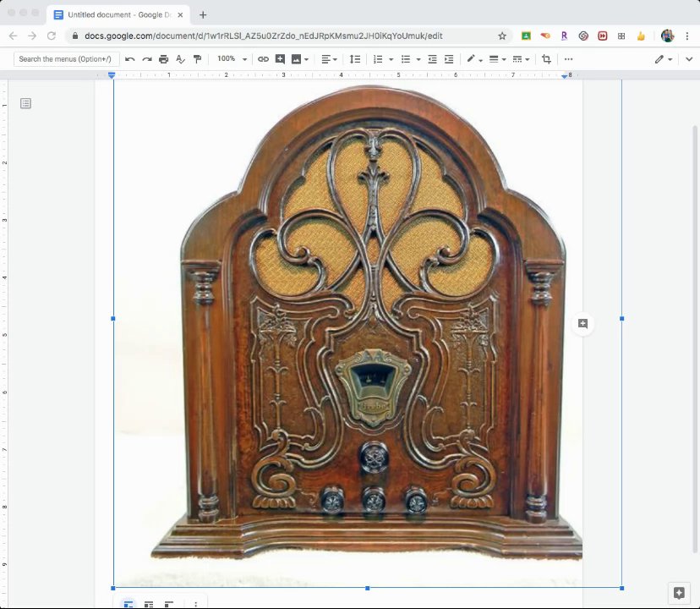Decrease the paragraph indent
Image resolution: width=700 pixels, height=609 pixels.
tap(432, 59)
